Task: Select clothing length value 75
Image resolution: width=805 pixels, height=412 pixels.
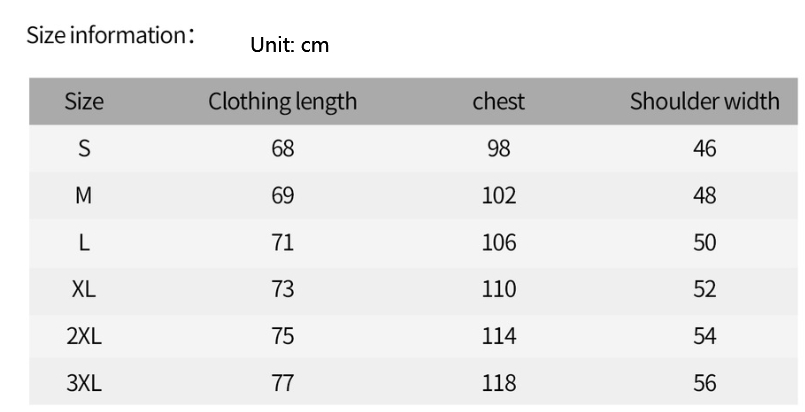Action: tap(283, 337)
